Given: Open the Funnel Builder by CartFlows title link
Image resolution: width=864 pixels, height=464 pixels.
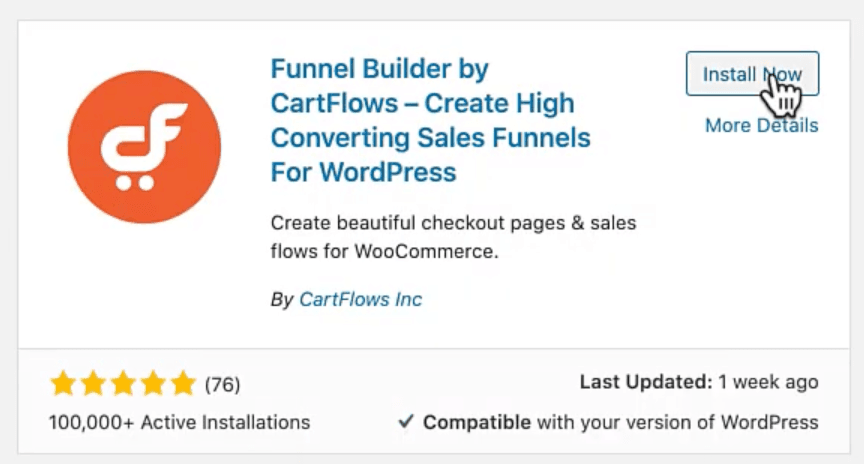Looking at the screenshot, I should (x=422, y=121).
